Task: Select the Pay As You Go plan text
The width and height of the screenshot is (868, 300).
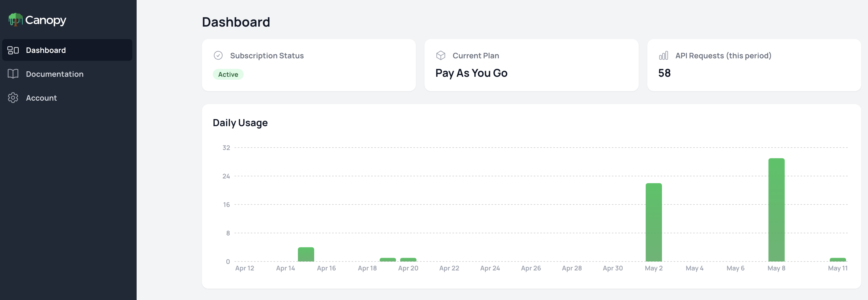Action: click(x=471, y=73)
